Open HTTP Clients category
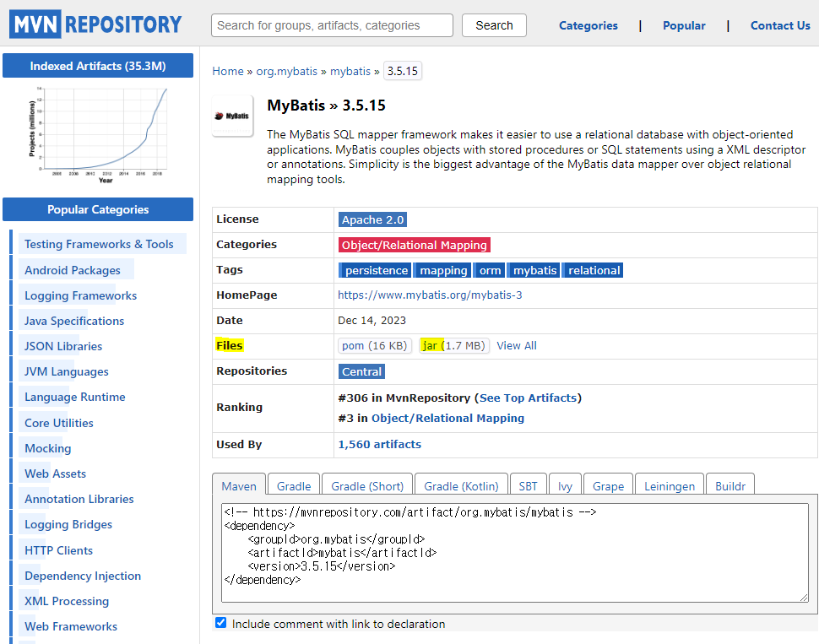 click(x=58, y=550)
